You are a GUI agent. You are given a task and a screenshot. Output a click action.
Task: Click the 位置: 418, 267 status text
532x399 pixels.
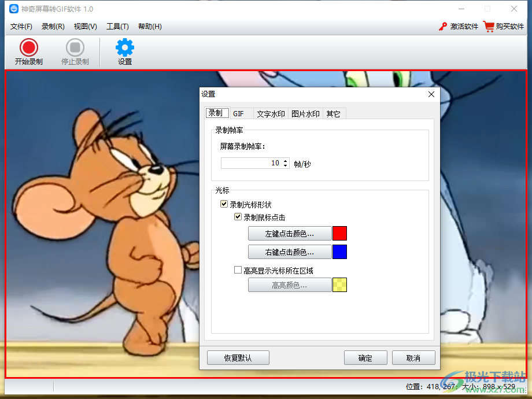pos(430,387)
